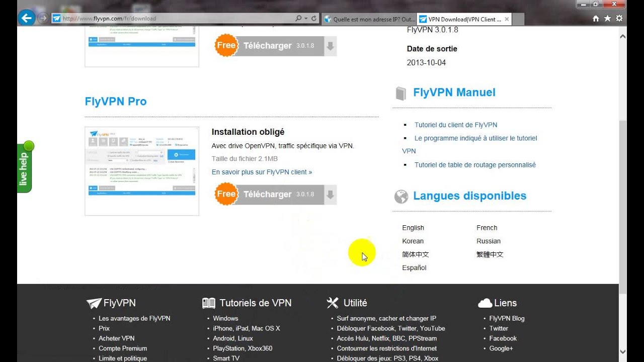
Task: Open the green live help side tab
Action: click(25, 167)
